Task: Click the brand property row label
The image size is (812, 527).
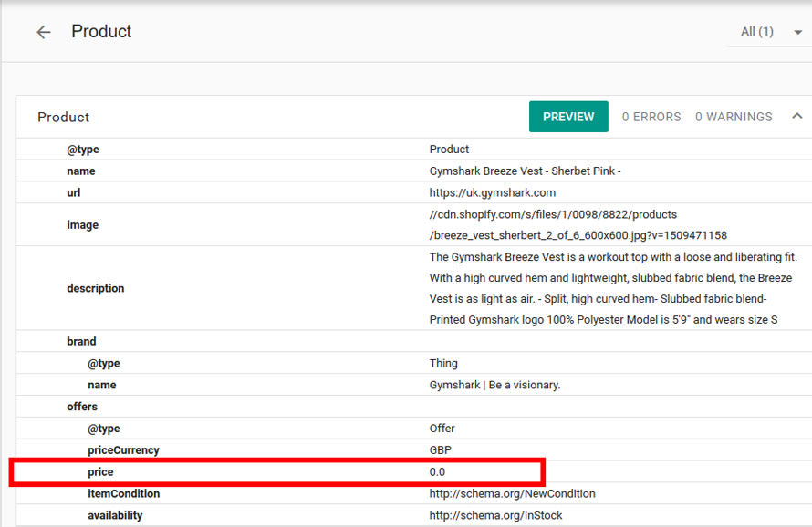Action: (x=81, y=341)
